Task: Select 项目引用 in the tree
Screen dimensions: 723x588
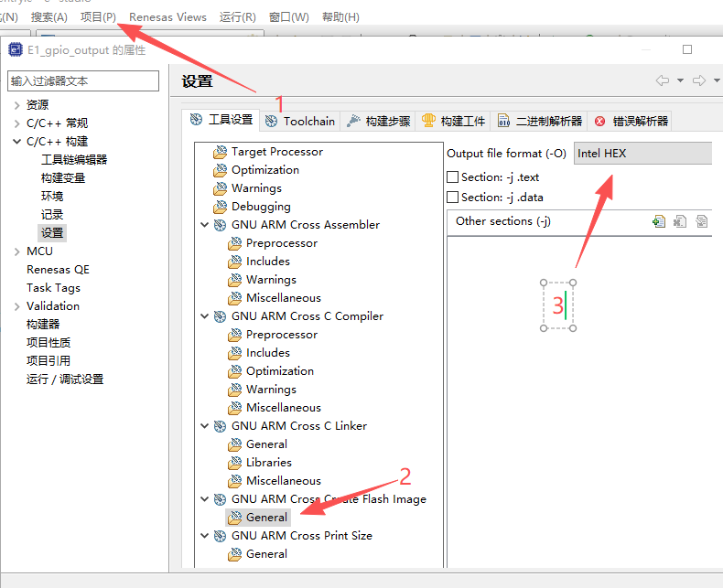Action: click(49, 361)
